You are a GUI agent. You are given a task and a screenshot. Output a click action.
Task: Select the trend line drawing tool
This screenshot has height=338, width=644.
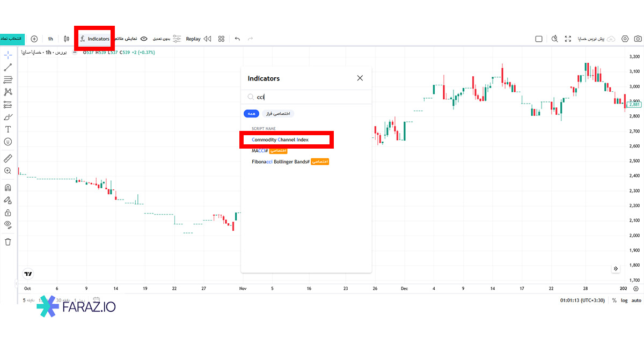coord(8,68)
